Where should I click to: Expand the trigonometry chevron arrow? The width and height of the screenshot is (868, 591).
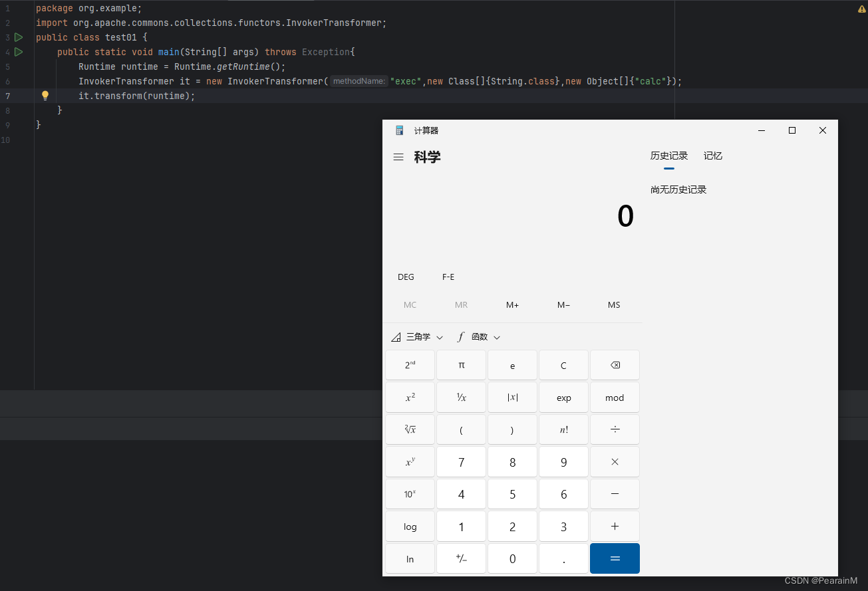tap(439, 336)
